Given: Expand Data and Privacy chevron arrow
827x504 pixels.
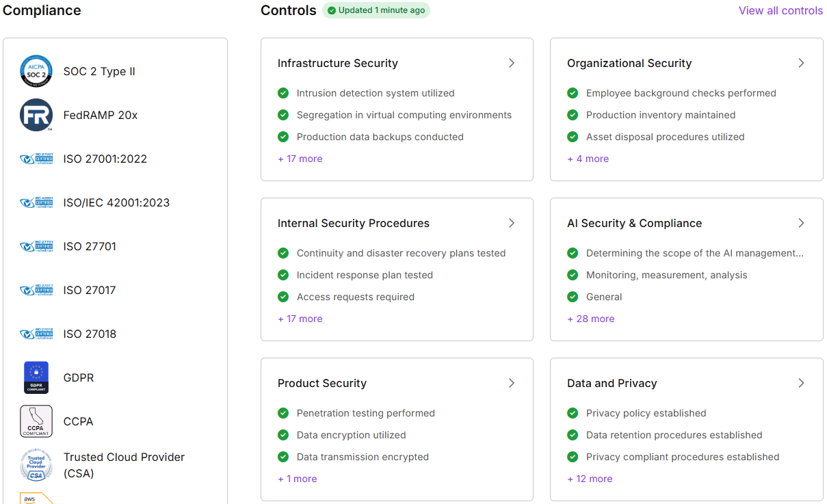Looking at the screenshot, I should tap(801, 383).
